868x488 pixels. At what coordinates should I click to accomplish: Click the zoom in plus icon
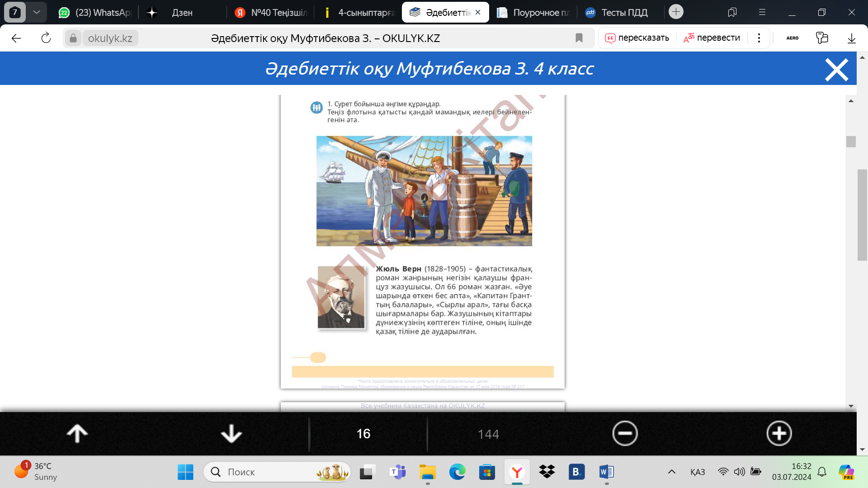pos(779,433)
